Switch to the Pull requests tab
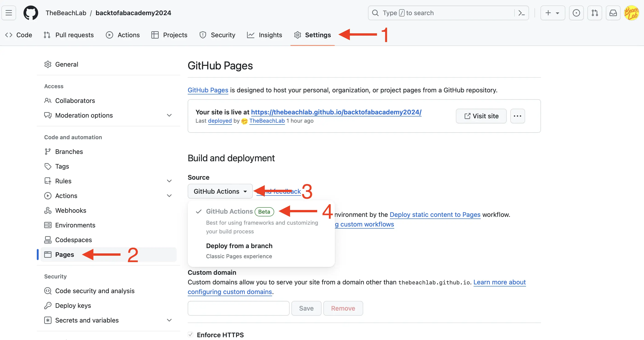The image size is (644, 340). point(69,35)
